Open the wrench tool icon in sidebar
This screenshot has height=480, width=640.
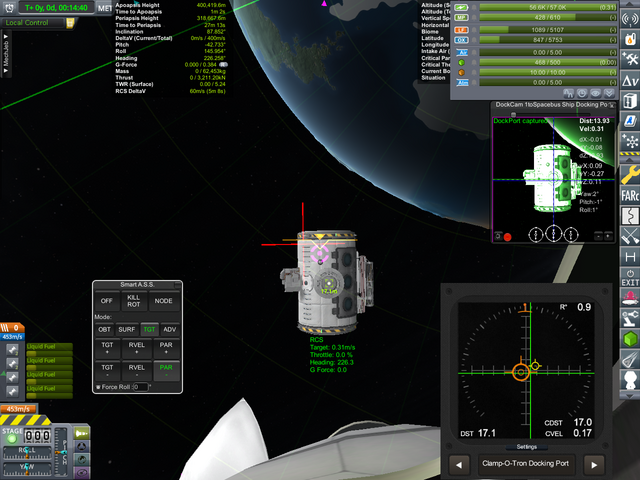(629, 172)
